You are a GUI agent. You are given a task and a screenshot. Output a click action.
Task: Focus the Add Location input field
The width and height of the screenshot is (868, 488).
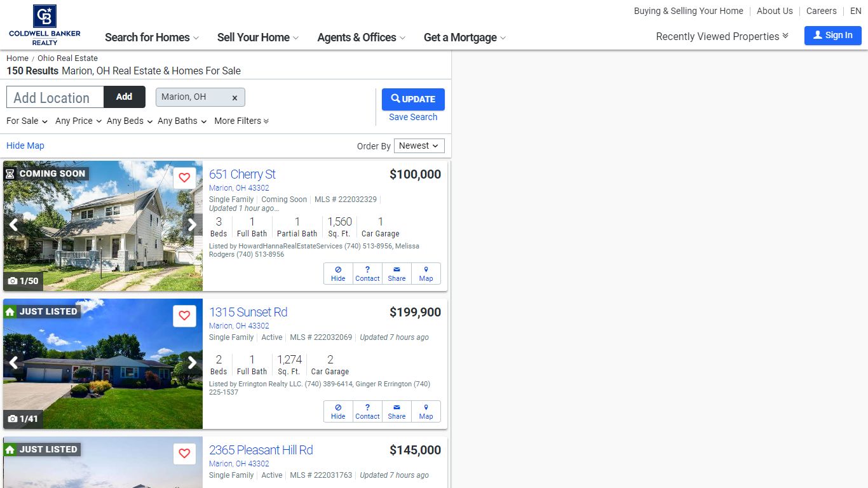pos(55,97)
